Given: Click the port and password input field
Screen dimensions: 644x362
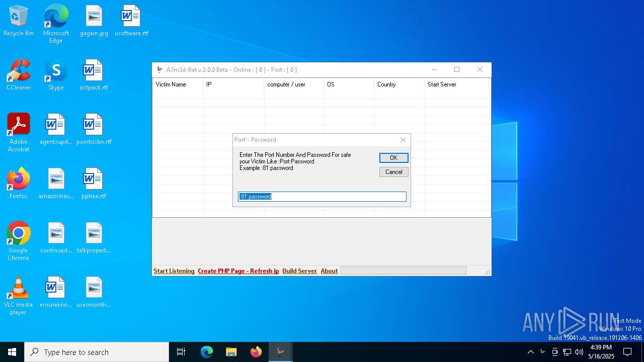Looking at the screenshot, I should [x=322, y=197].
